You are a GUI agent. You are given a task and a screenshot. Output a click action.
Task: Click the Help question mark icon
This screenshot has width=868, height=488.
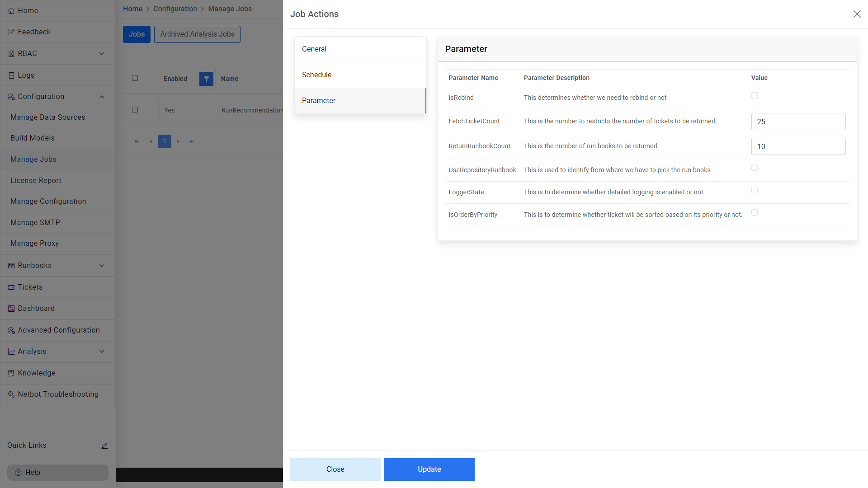point(18,473)
